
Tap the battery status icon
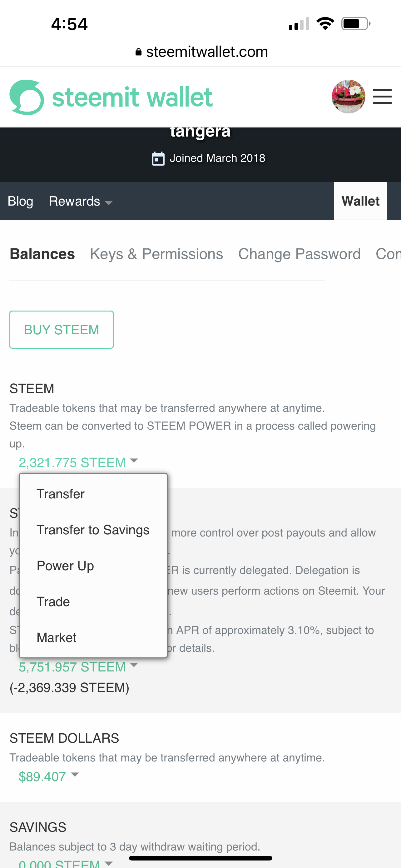tap(355, 24)
